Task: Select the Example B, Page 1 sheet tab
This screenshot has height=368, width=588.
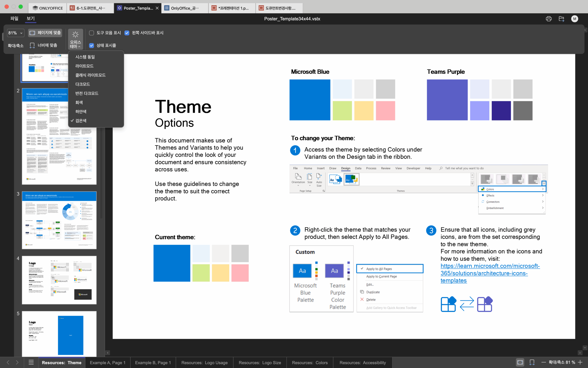Action: click(153, 362)
